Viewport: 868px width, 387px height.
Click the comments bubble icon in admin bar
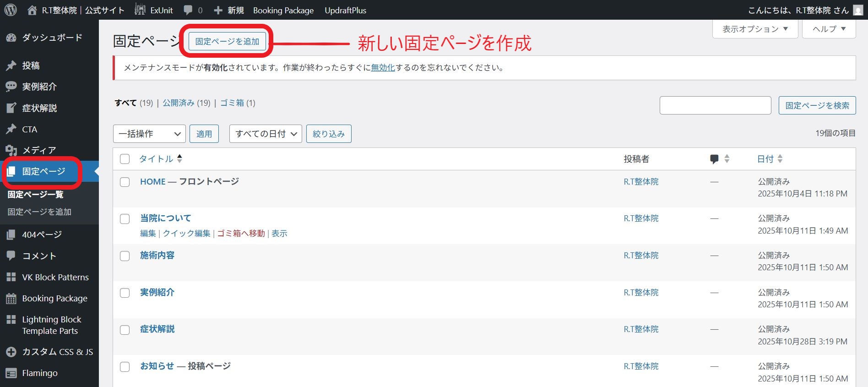pyautogui.click(x=188, y=10)
